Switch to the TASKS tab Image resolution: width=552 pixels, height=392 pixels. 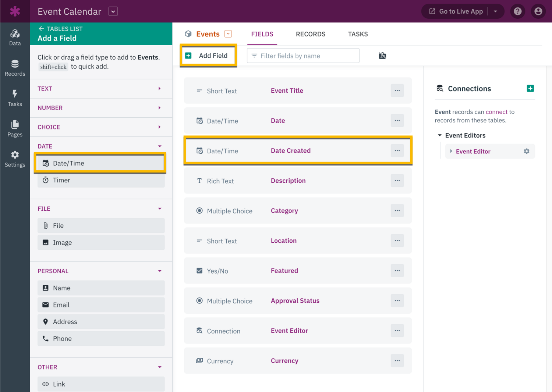[358, 34]
